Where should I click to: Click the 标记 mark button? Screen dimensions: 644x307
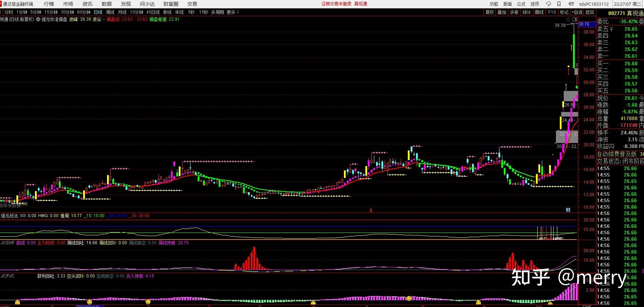click(x=564, y=12)
